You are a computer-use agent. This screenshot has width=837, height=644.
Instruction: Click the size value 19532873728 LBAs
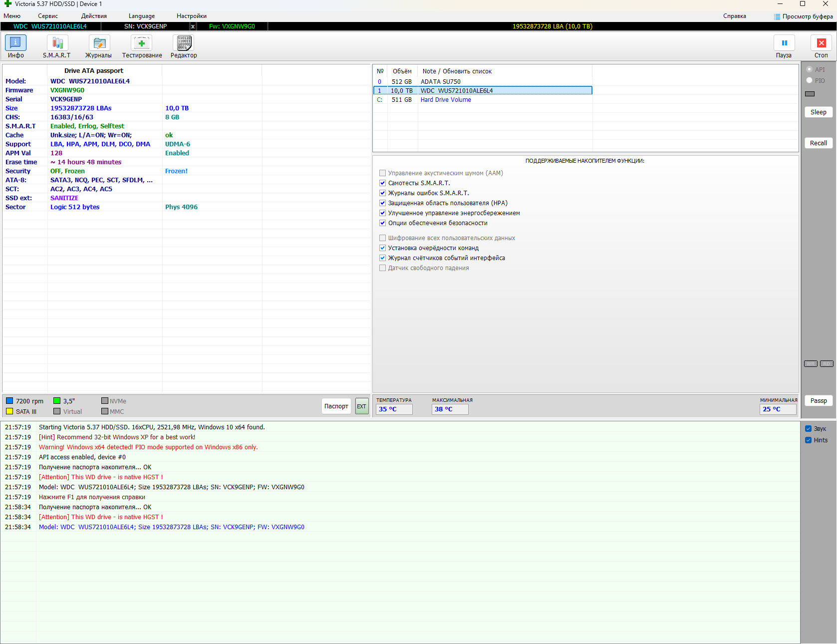click(x=81, y=108)
